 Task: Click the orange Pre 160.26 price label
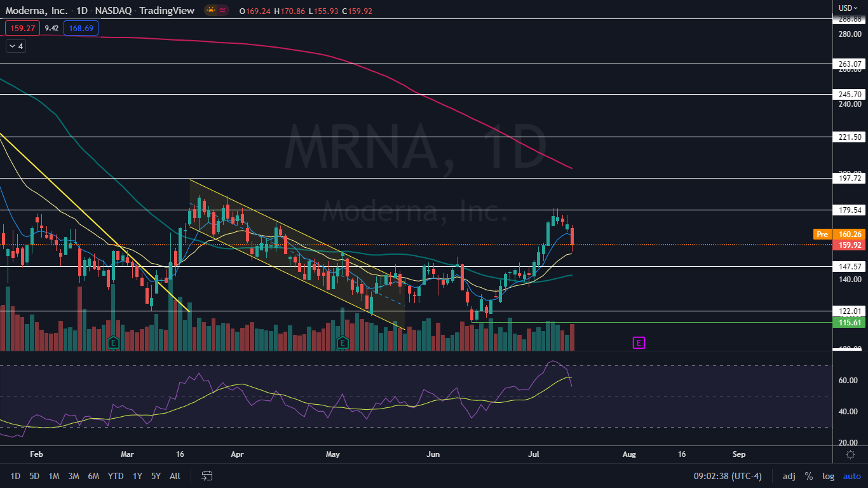[839, 234]
